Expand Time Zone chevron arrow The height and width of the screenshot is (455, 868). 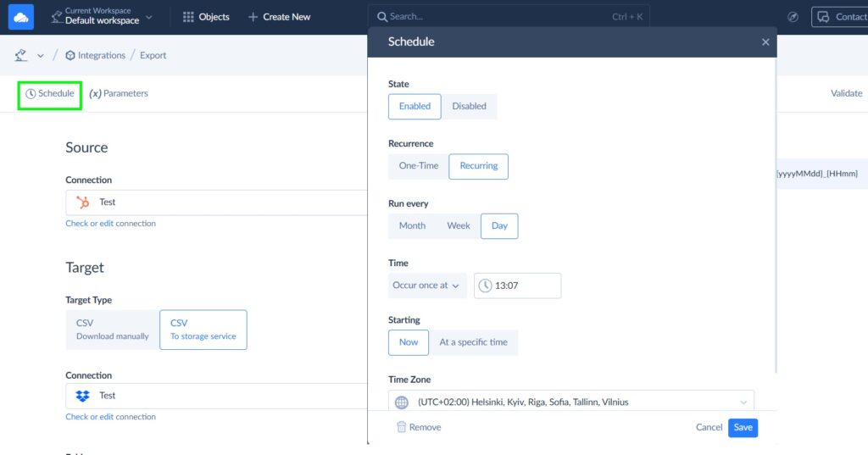(x=743, y=402)
